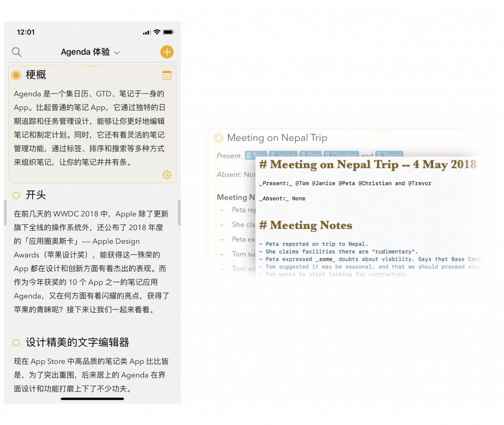
Task: Toggle the circle beside 设计精美的文字编辑器
Action: [16, 343]
